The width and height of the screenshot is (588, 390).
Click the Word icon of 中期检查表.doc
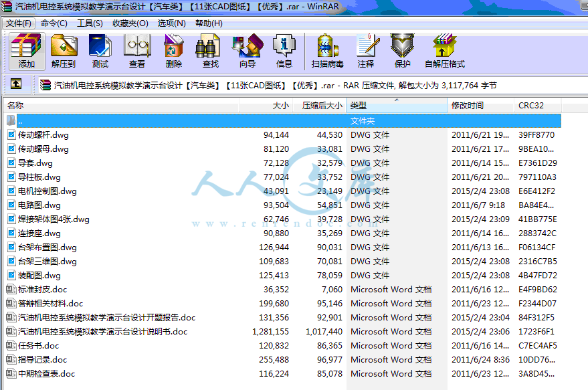coord(11,373)
